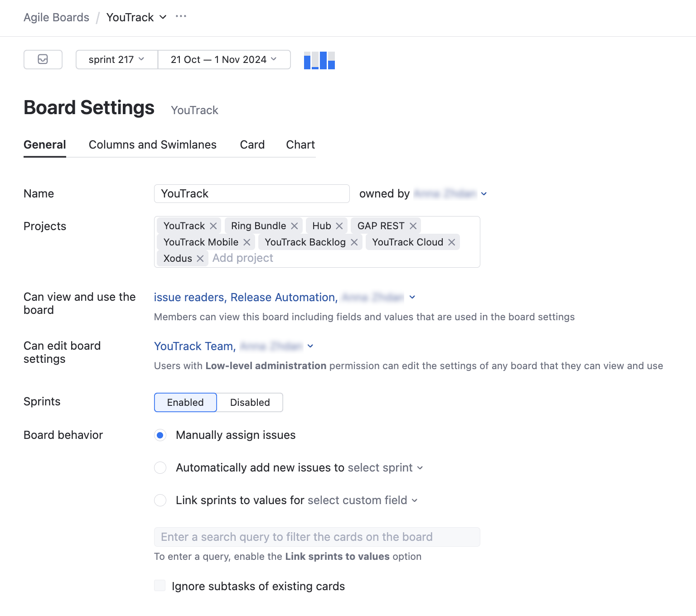Click the Disabled sprints button
This screenshot has width=696, height=616.
[250, 403]
